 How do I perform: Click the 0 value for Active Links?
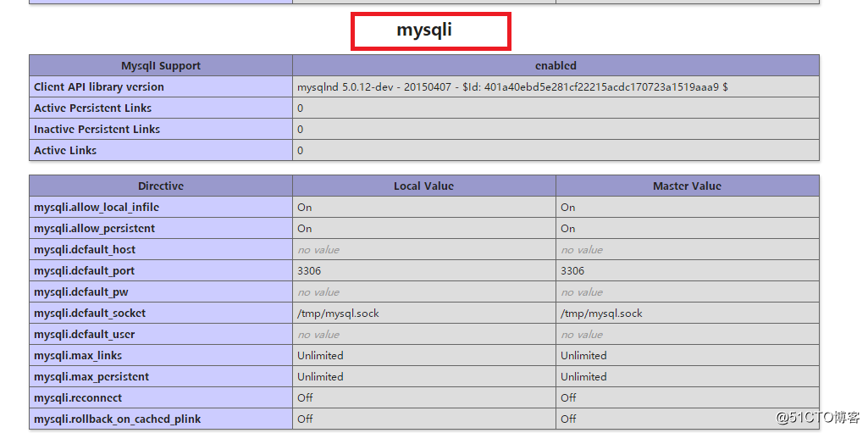pyautogui.click(x=300, y=150)
